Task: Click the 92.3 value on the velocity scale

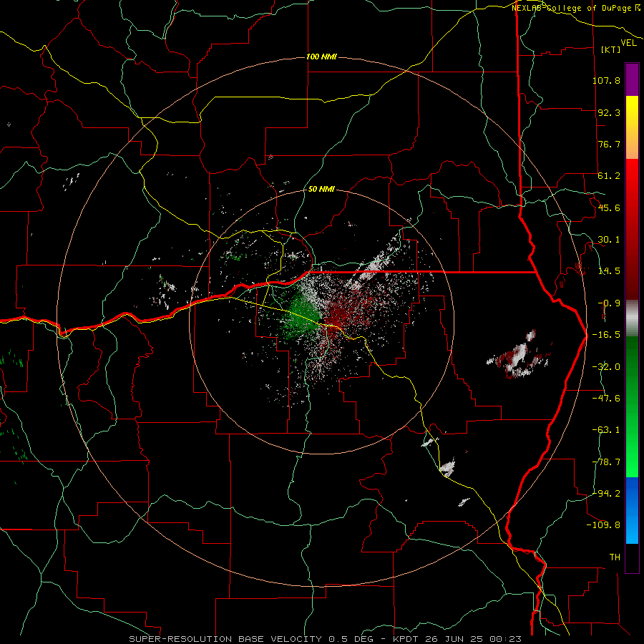Action: pyautogui.click(x=609, y=112)
